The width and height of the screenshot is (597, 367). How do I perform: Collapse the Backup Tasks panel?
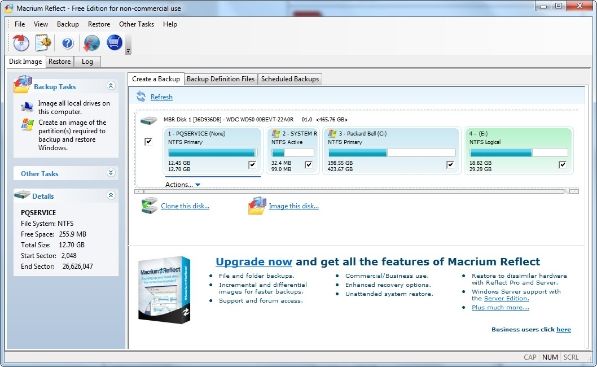tap(111, 86)
